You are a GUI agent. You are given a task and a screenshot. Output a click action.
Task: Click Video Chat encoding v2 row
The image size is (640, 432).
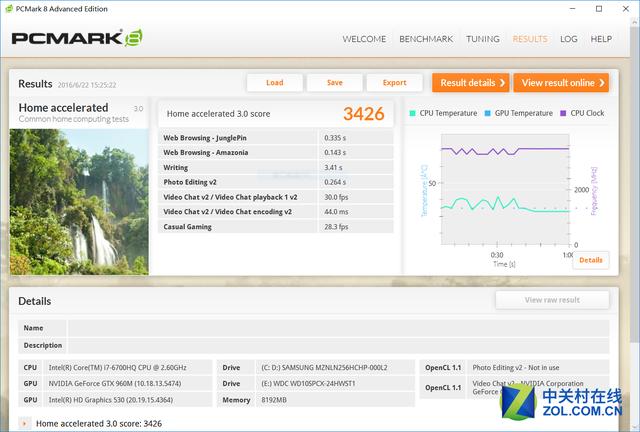pos(276,212)
